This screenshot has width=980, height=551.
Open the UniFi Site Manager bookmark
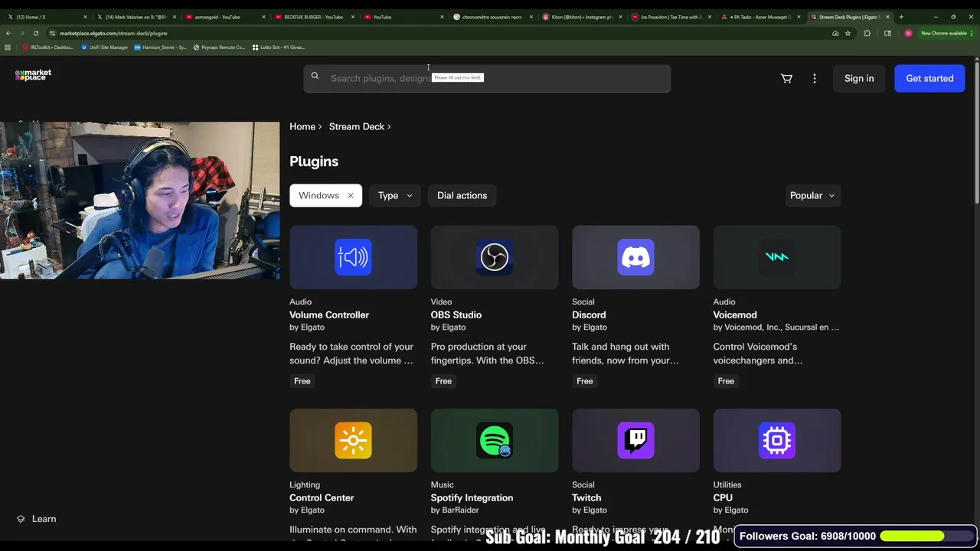(x=105, y=47)
